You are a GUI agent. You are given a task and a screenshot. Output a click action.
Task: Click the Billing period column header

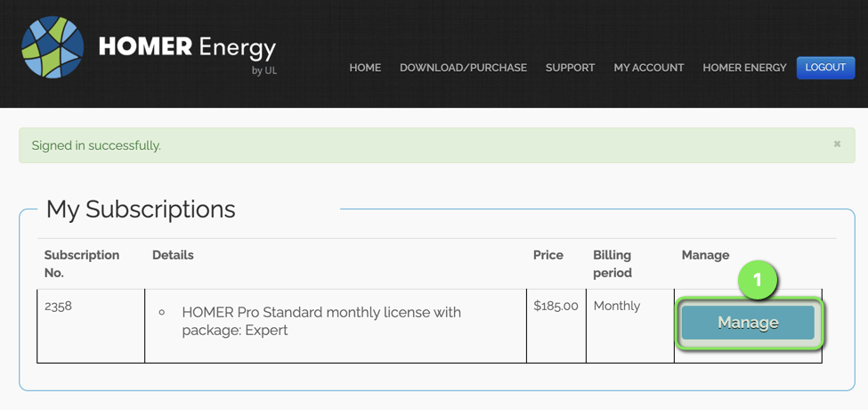coord(612,264)
